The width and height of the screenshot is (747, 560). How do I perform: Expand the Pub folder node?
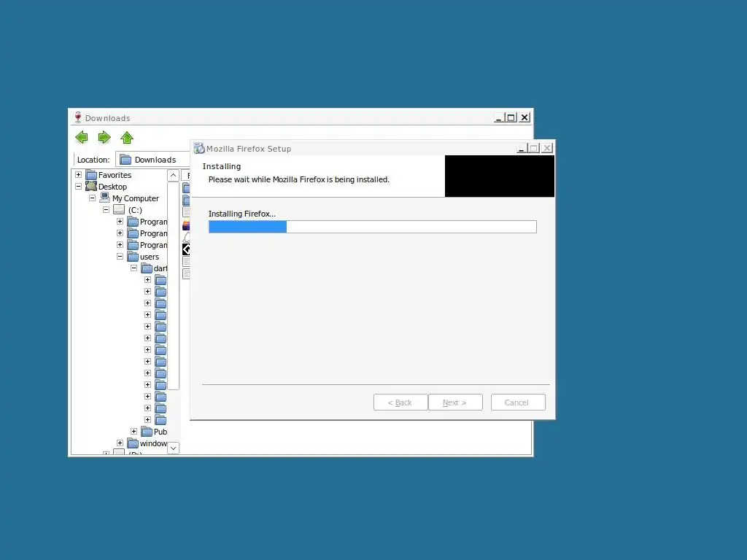pyautogui.click(x=134, y=432)
